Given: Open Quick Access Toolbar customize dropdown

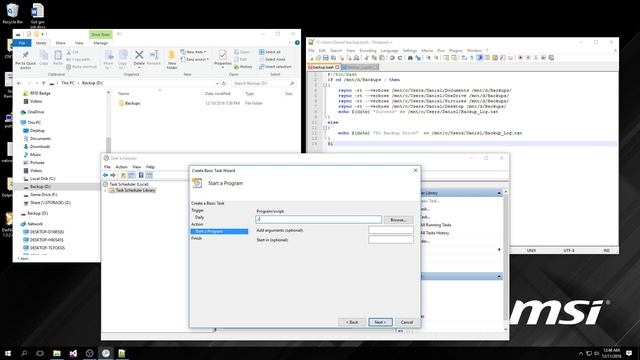Looking at the screenshot, I should click(x=42, y=34).
